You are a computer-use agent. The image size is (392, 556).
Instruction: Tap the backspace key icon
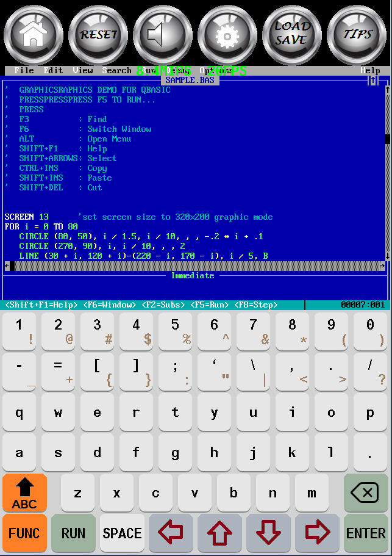click(x=366, y=493)
